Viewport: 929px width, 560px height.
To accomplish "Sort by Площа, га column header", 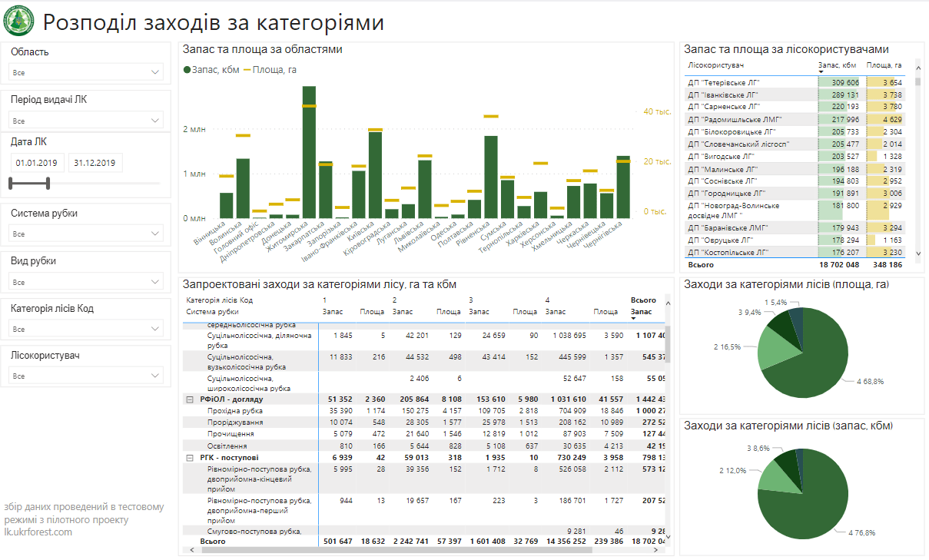I will pos(884,65).
